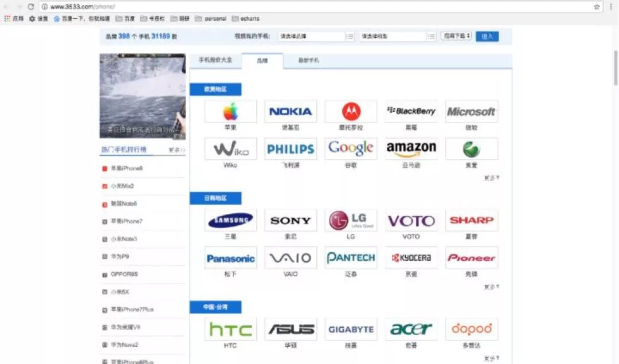
Task: Click the "31189" phone count
Action: pyautogui.click(x=160, y=36)
